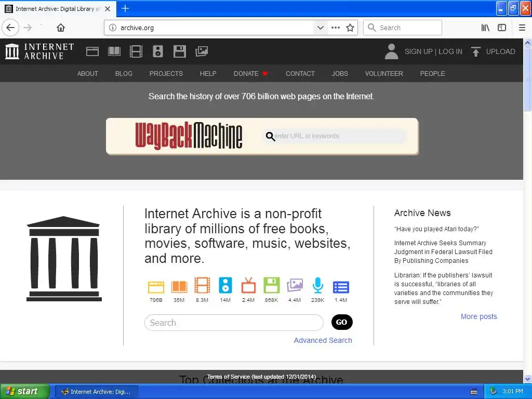The height and width of the screenshot is (399, 532).
Task: Click the blue Audio 14M icon
Action: (225, 285)
